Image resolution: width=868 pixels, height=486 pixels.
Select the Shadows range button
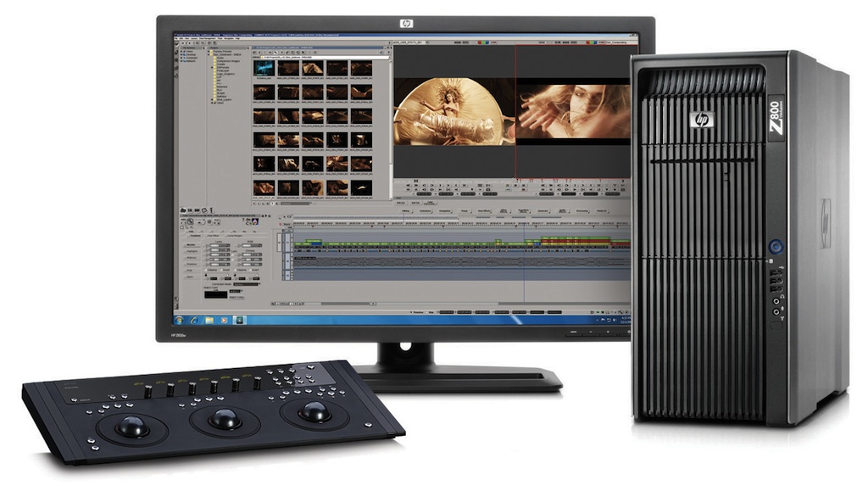click(192, 265)
